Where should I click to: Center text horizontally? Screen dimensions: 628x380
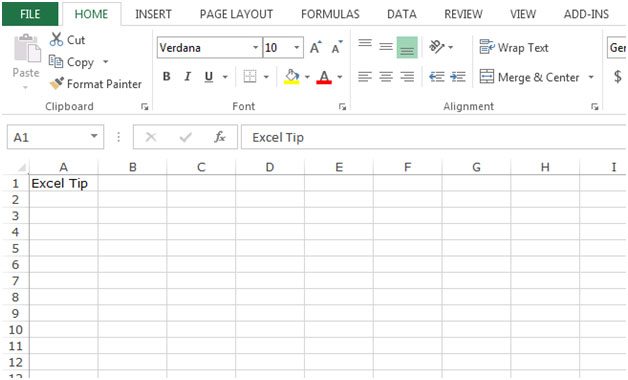386,76
